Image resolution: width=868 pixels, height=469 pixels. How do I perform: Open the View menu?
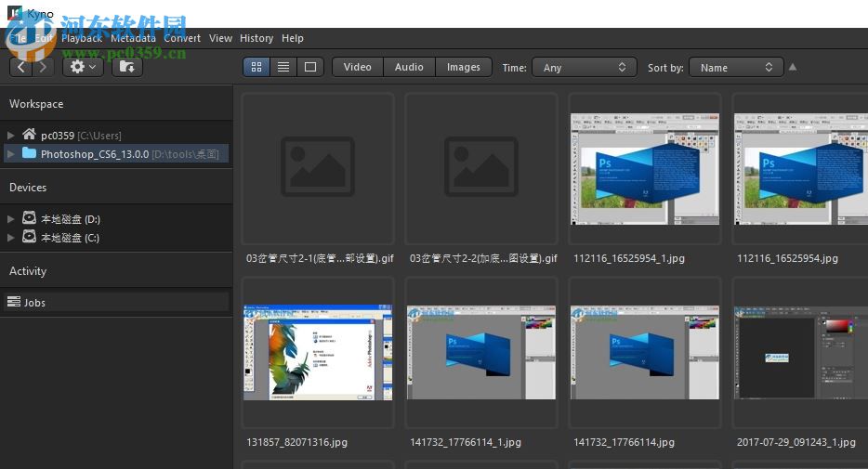220,38
